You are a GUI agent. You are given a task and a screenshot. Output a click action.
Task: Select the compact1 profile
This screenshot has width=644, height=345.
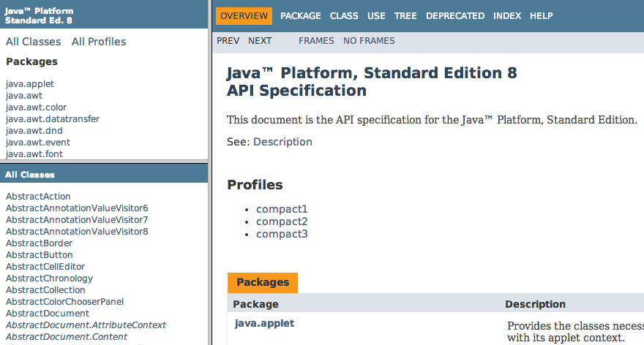pyautogui.click(x=282, y=209)
